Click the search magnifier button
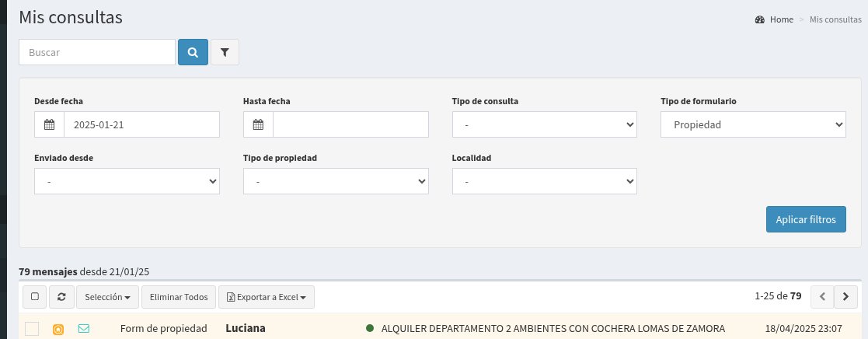This screenshot has height=339, width=868. pos(192,52)
